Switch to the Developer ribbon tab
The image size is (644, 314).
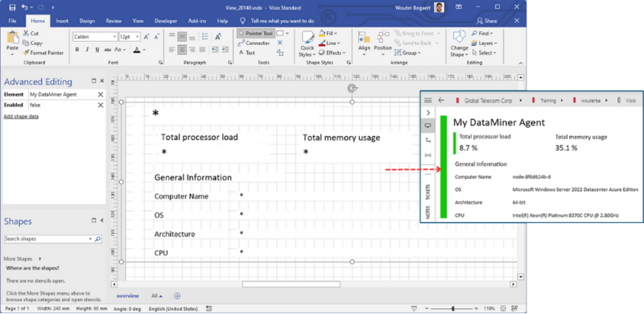(166, 21)
